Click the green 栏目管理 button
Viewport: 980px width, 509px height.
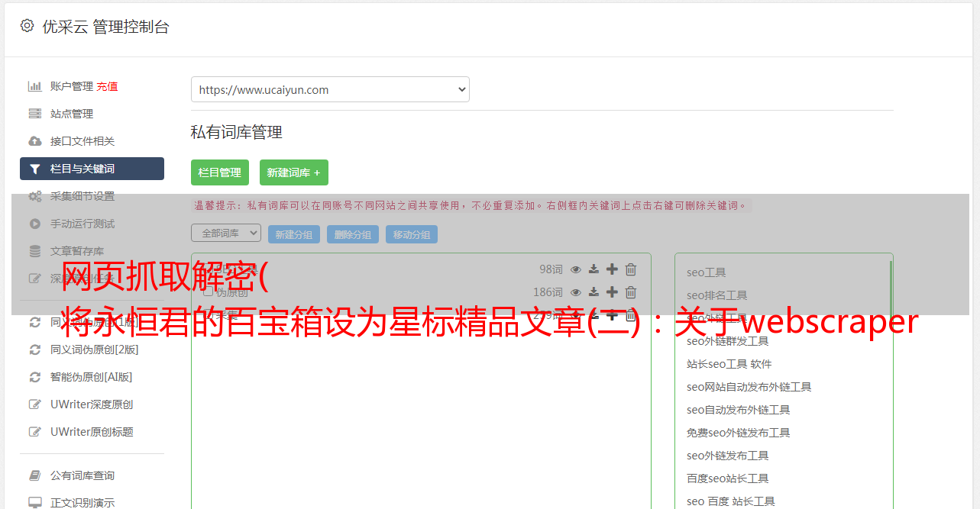point(220,172)
